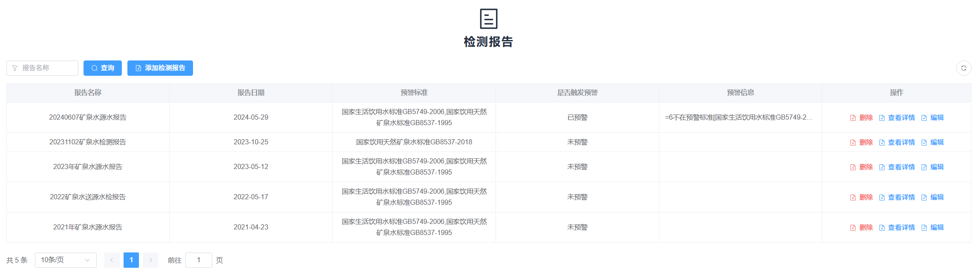View details of 2023年矿泉水源水报告

pos(897,167)
